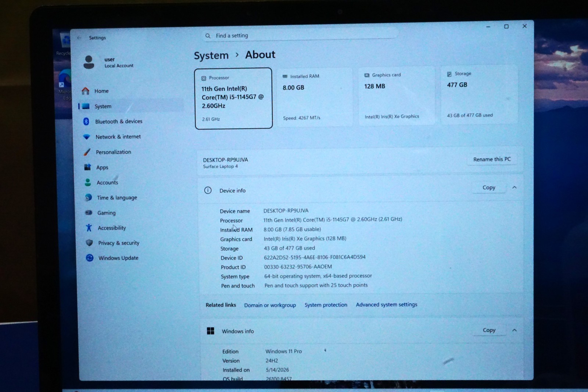Click the Personalization paintbrush icon

(x=87, y=152)
